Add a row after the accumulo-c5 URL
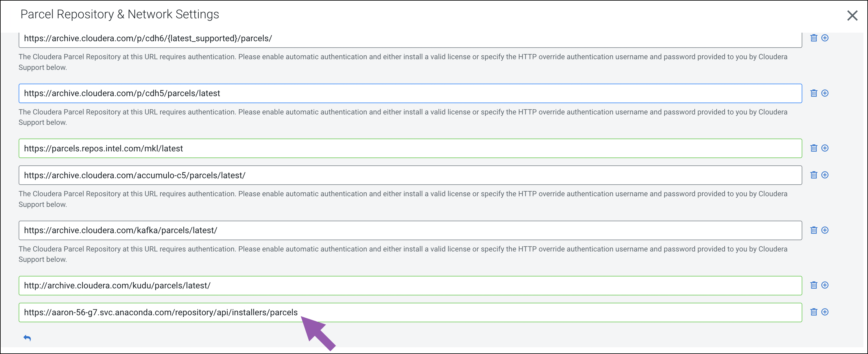The height and width of the screenshot is (354, 868). pos(825,175)
